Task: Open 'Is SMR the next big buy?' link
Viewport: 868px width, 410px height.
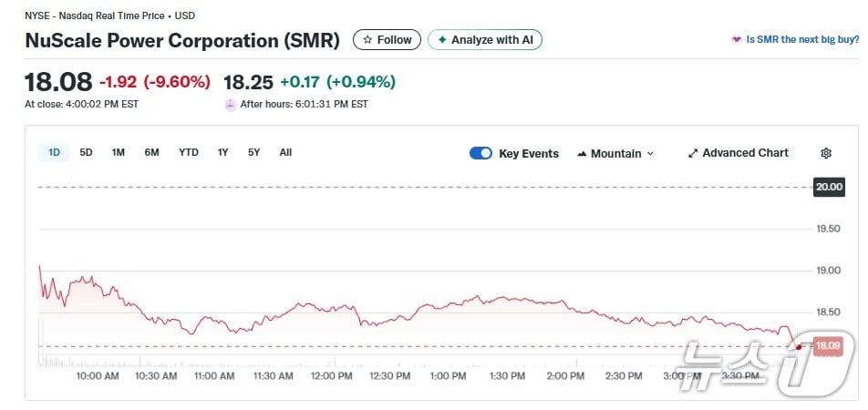Action: coord(802,40)
